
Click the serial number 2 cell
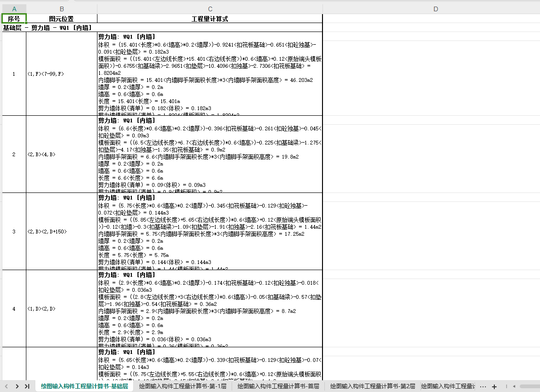[x=14, y=154]
